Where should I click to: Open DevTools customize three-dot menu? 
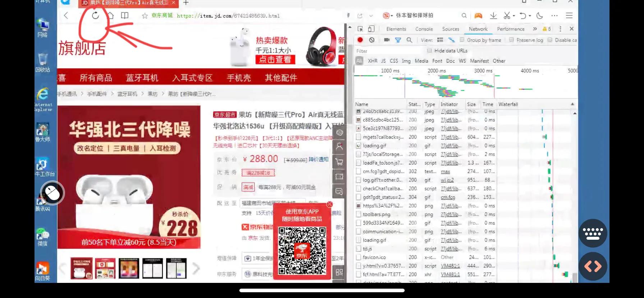pyautogui.click(x=560, y=29)
